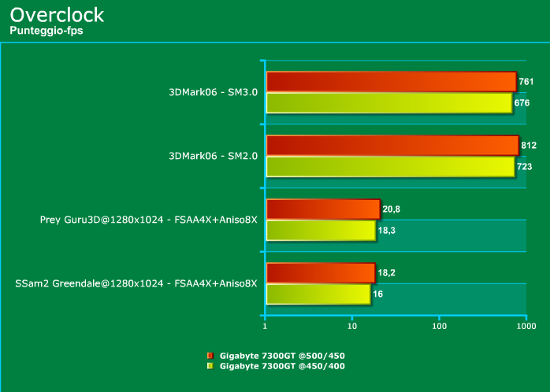This screenshot has height=392, width=550.
Task: Click the yellow 3DMark06 SM3.0 bar
Action: point(389,103)
